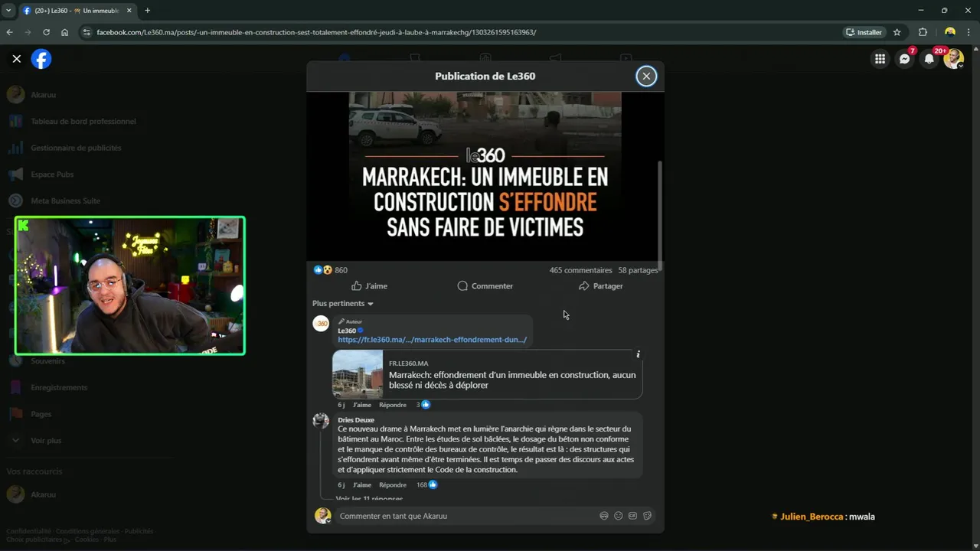Open emoji picker in comment box
Viewport: 980px width, 551px height.
tap(619, 516)
